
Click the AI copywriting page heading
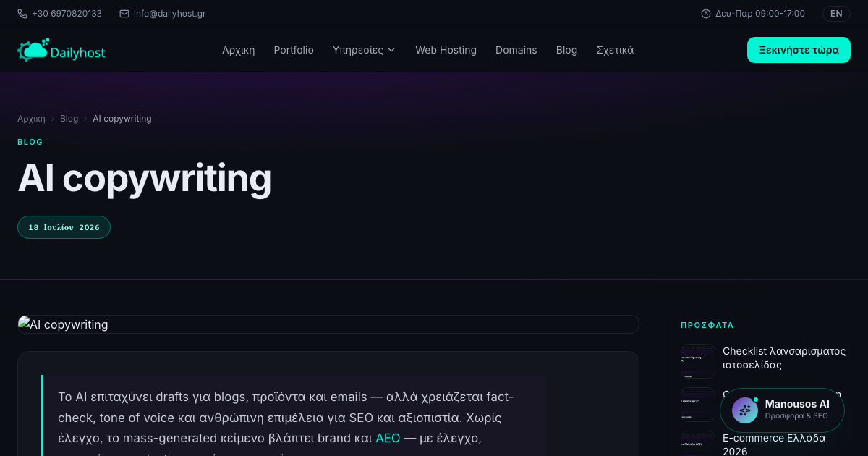(145, 178)
